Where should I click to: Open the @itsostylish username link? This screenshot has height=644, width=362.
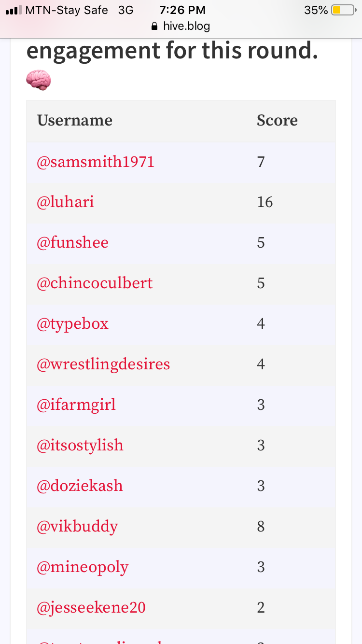(x=80, y=445)
